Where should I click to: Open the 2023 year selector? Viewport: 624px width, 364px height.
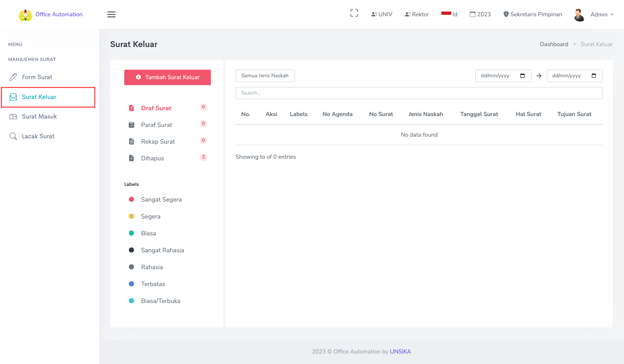click(480, 14)
